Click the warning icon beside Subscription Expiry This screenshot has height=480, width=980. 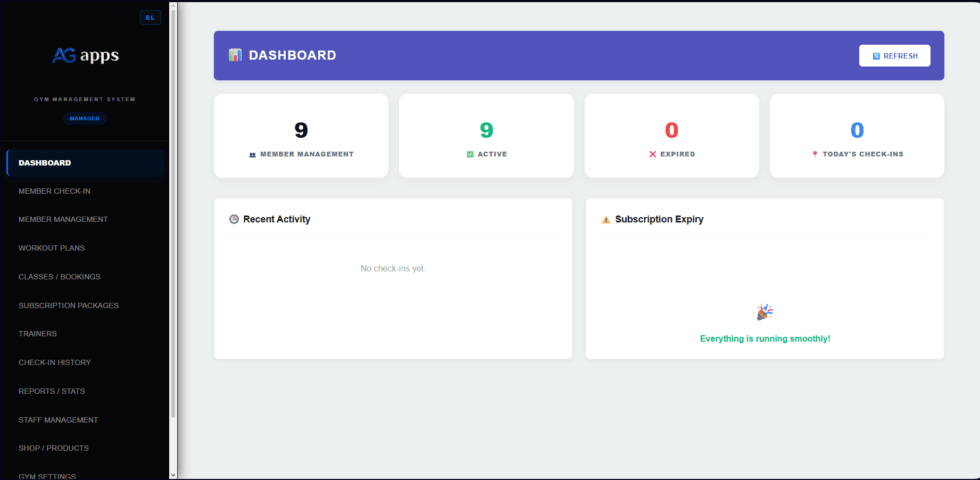tap(605, 219)
